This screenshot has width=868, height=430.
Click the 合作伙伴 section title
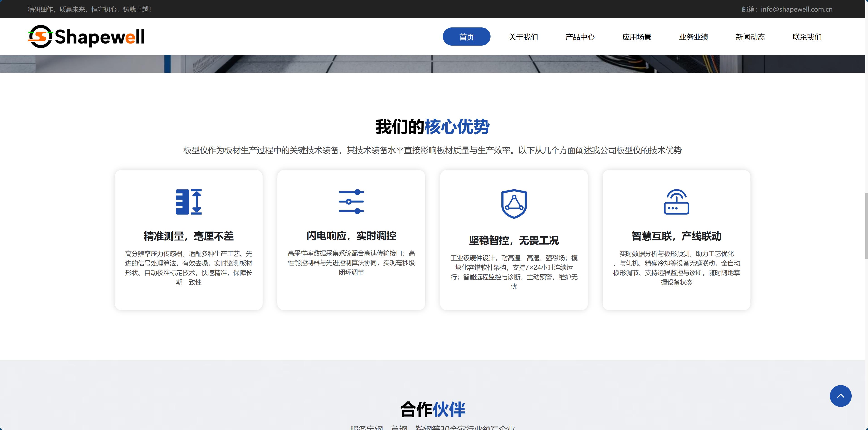coord(432,409)
